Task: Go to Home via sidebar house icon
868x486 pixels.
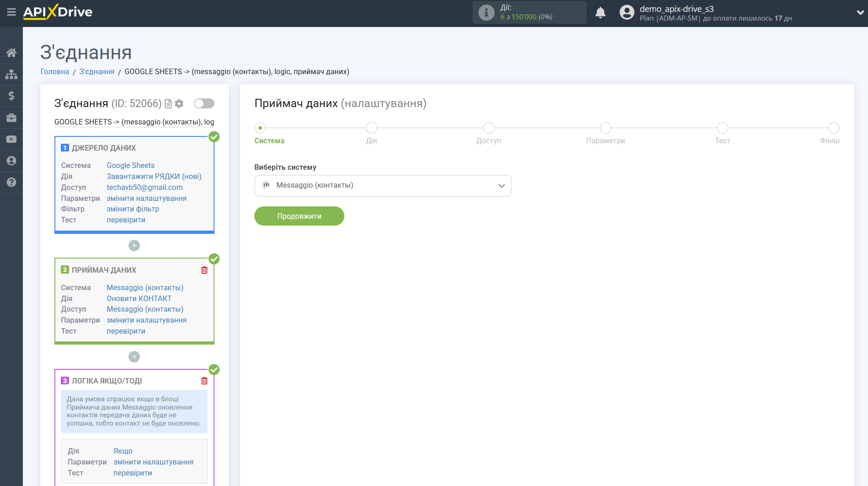Action: click(11, 53)
